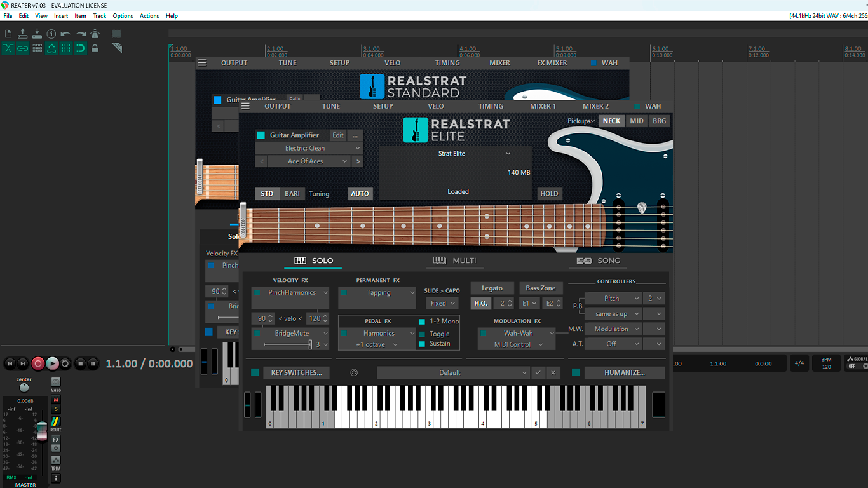Toggle snap magnet icon
868x488 pixels.
click(81, 48)
